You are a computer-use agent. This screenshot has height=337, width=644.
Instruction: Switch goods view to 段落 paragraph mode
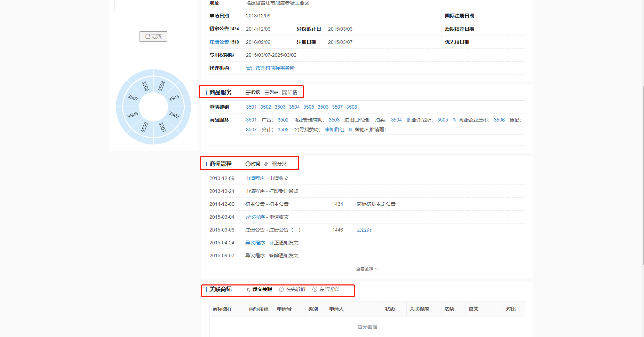tap(253, 93)
